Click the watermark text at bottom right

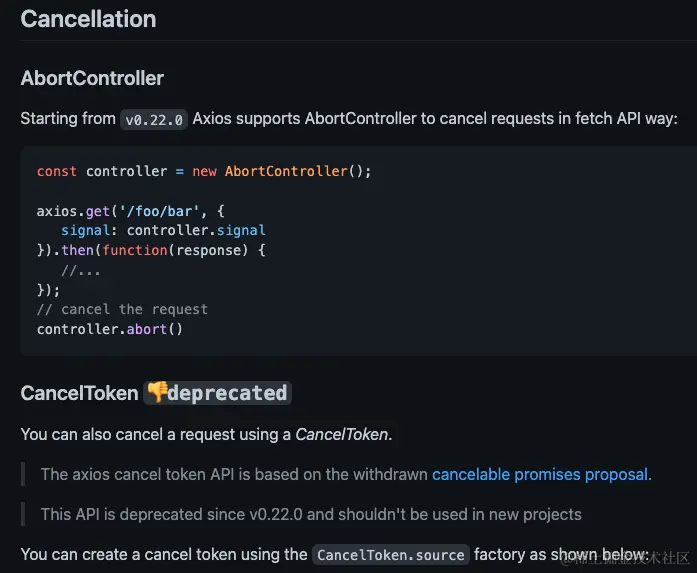coord(626,558)
